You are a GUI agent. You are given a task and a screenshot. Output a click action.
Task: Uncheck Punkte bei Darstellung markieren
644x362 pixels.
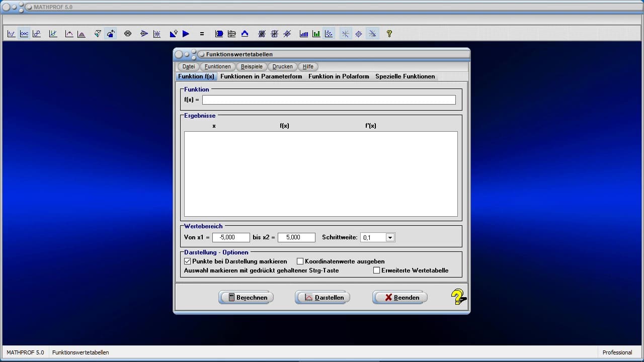pyautogui.click(x=188, y=261)
